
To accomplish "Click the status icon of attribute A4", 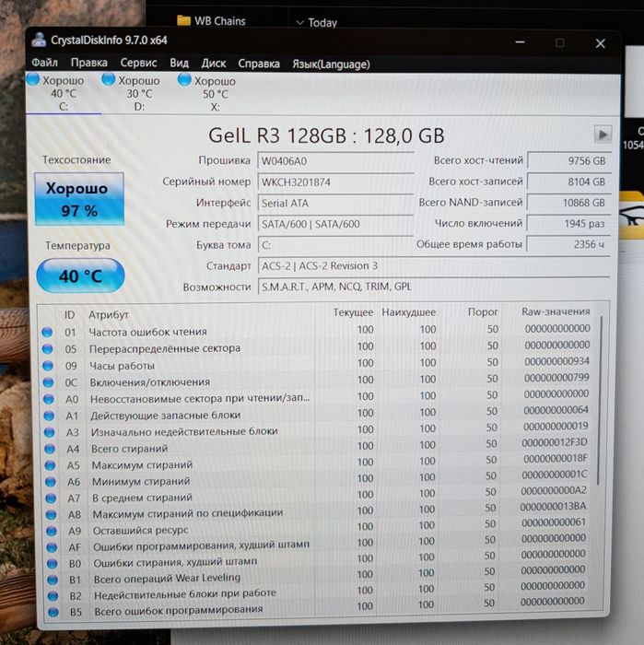I will pos(50,449).
